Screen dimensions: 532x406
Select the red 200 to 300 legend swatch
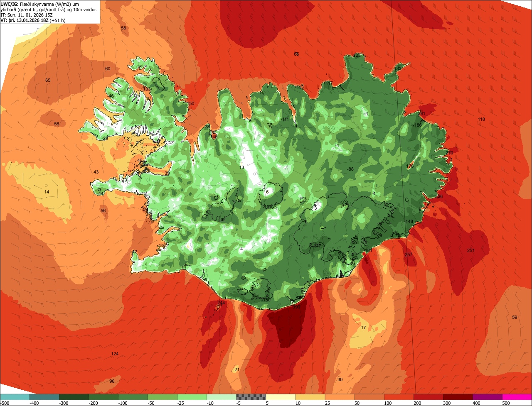(x=428, y=396)
